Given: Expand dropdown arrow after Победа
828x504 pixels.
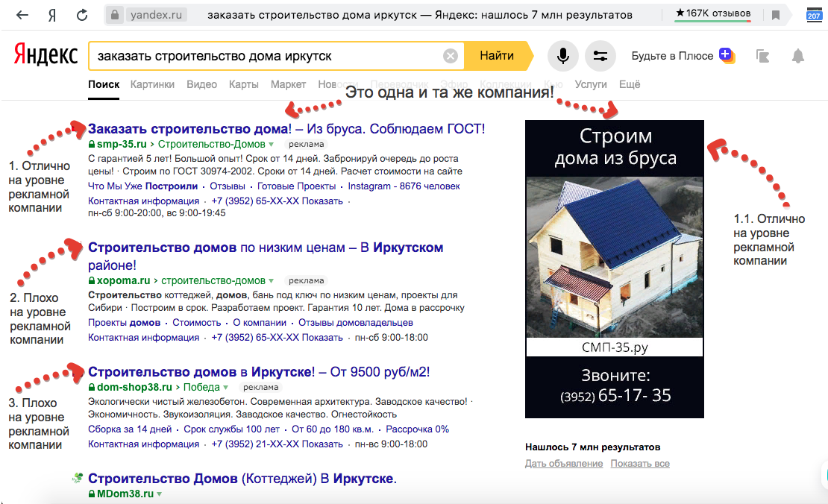Looking at the screenshot, I should coord(226,388).
